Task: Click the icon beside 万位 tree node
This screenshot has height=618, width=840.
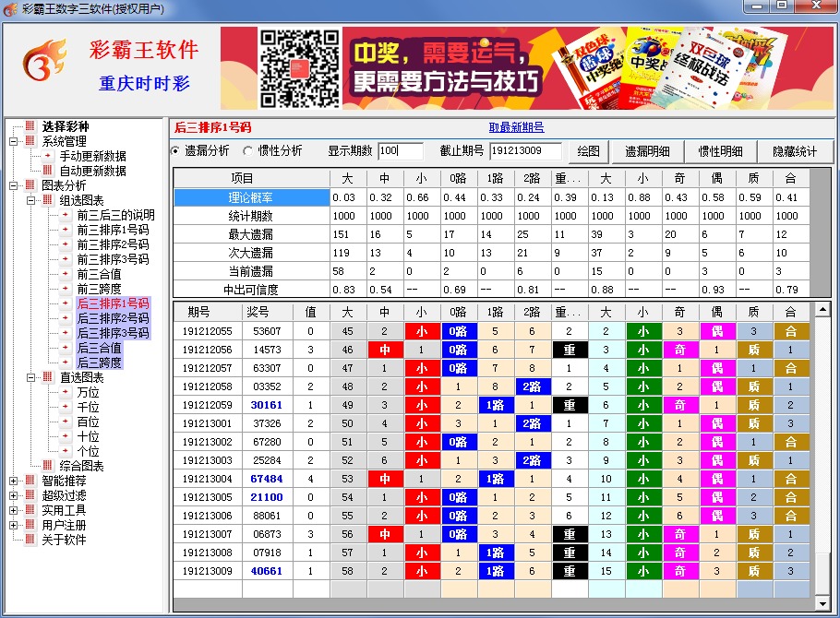Action: (x=66, y=392)
